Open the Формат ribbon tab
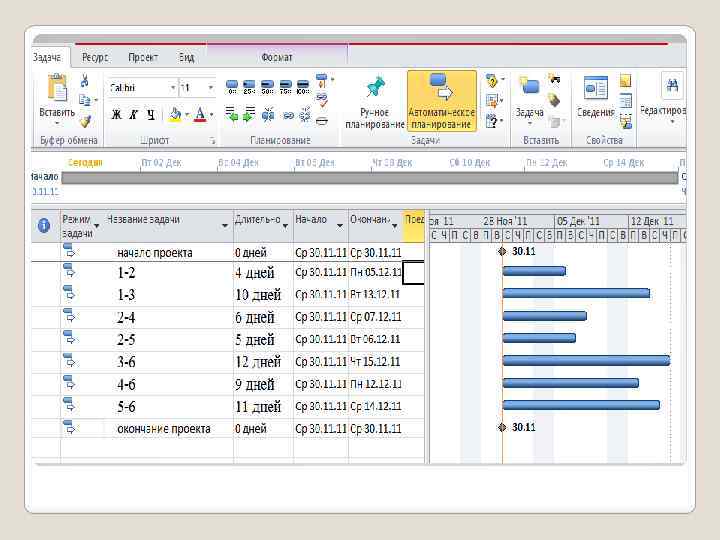Image resolution: width=720 pixels, height=540 pixels. 277,58
